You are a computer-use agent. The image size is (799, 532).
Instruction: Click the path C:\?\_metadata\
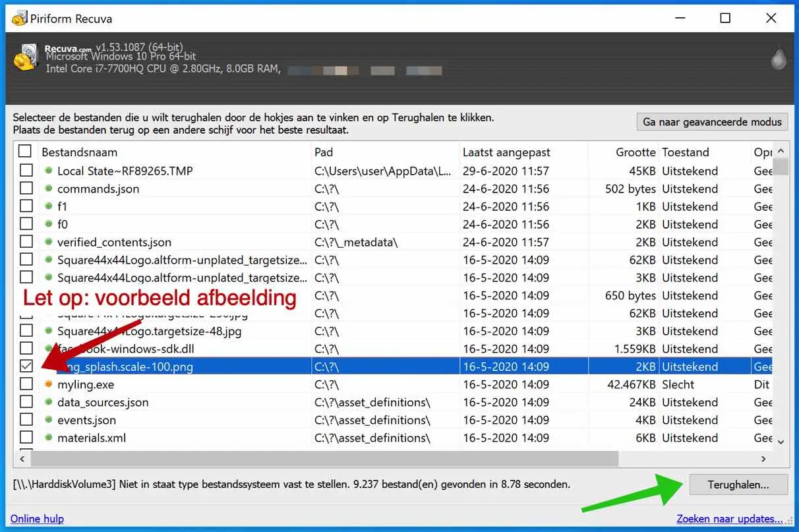[356, 242]
